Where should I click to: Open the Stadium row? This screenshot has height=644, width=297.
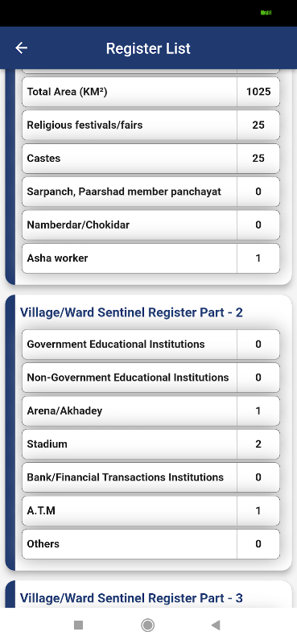[151, 444]
